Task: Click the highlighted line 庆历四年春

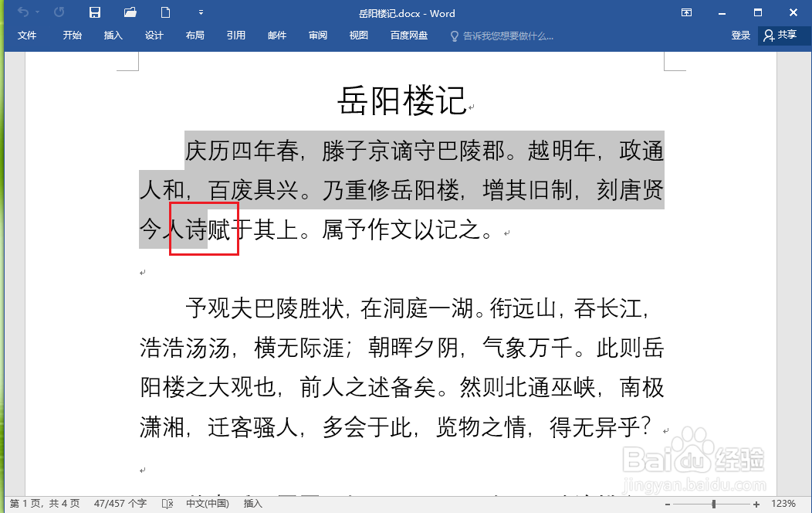Action: (425, 151)
